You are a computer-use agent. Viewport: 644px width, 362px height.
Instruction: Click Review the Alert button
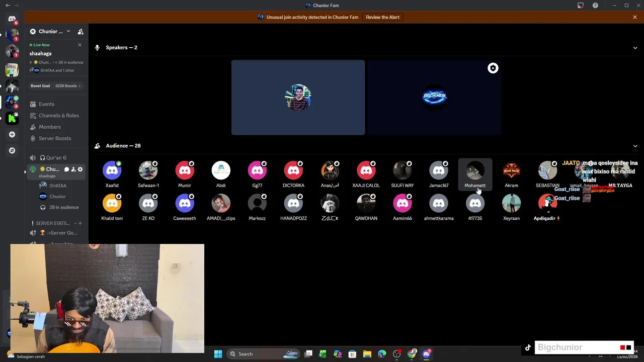[x=382, y=17]
